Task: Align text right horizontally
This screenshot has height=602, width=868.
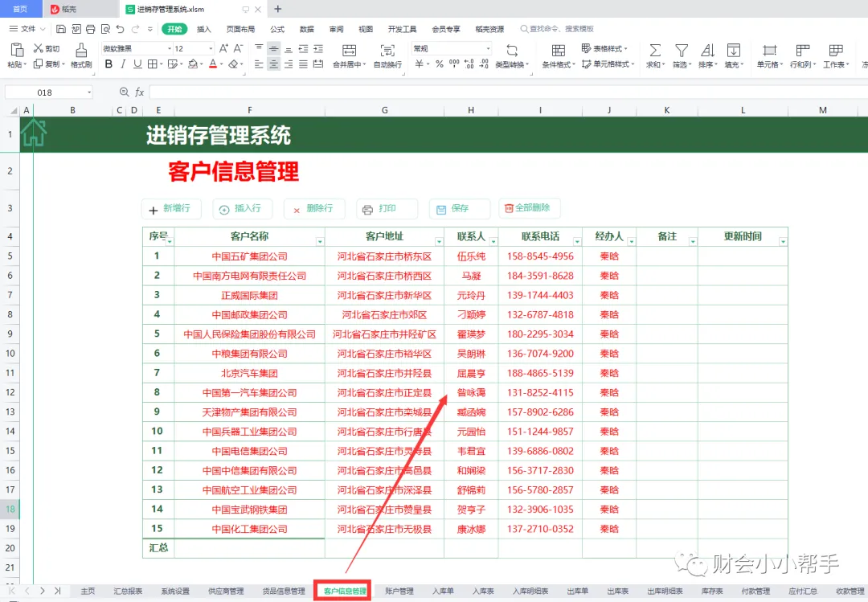Action: 289,64
